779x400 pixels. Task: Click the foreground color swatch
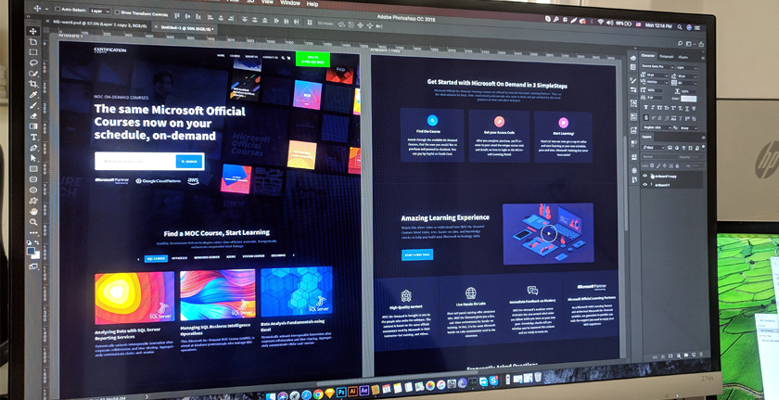[31, 250]
